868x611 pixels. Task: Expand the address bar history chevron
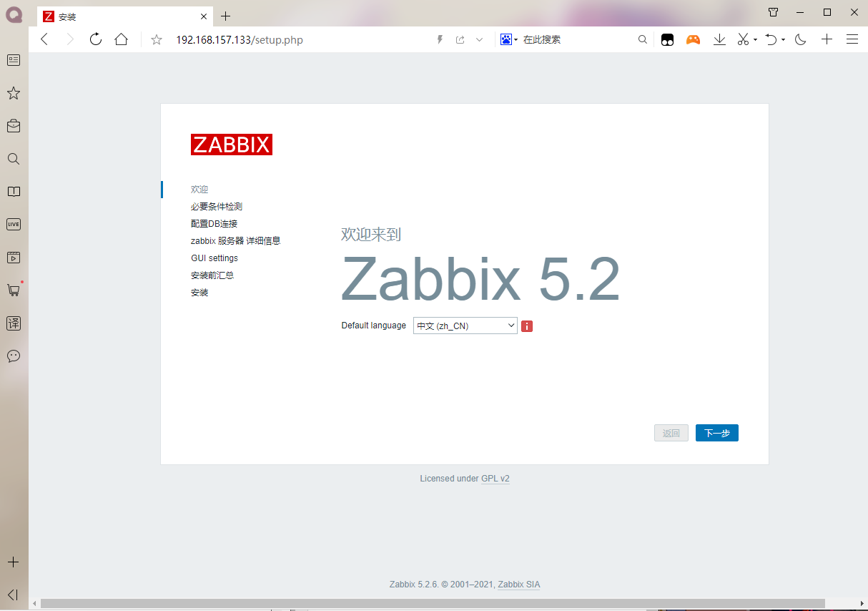[479, 40]
